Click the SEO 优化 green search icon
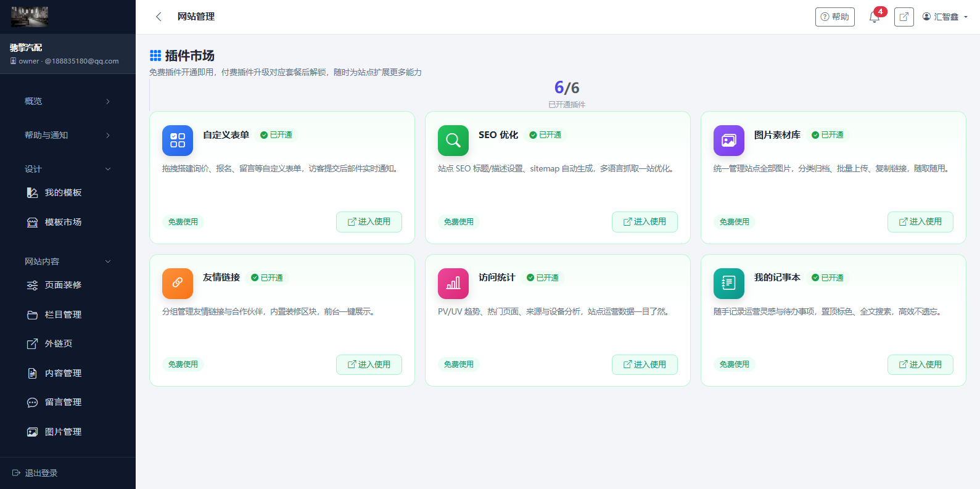The width and height of the screenshot is (980, 489). point(453,141)
